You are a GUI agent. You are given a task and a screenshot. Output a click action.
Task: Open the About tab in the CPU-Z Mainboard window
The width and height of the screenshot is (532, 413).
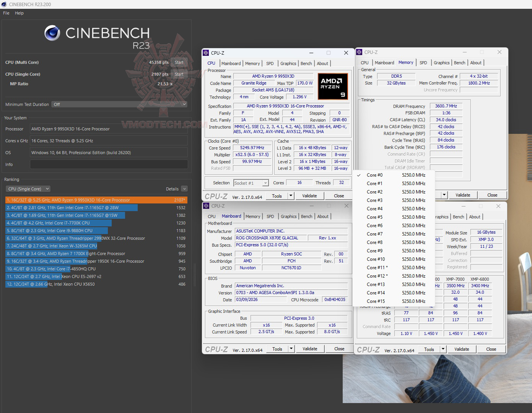(x=323, y=216)
